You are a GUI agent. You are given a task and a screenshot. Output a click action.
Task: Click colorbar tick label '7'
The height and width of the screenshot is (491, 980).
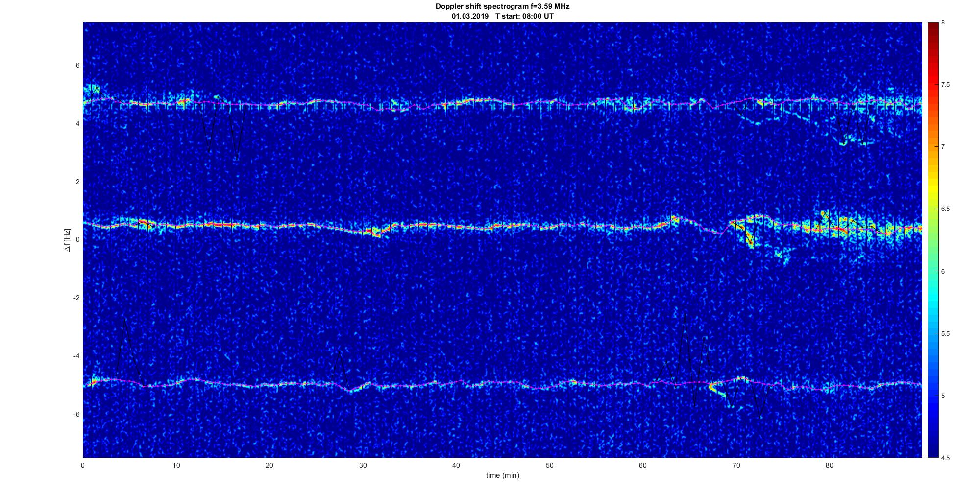943,147
